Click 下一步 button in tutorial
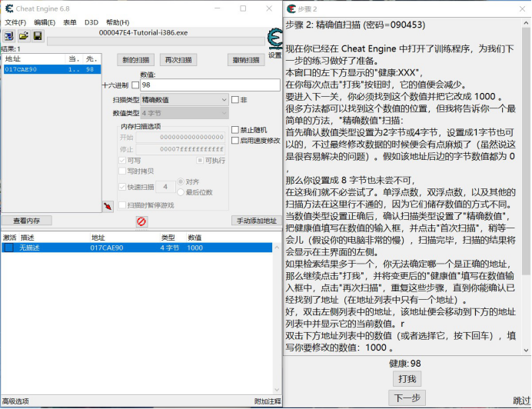The width and height of the screenshot is (532, 409). coord(407,397)
